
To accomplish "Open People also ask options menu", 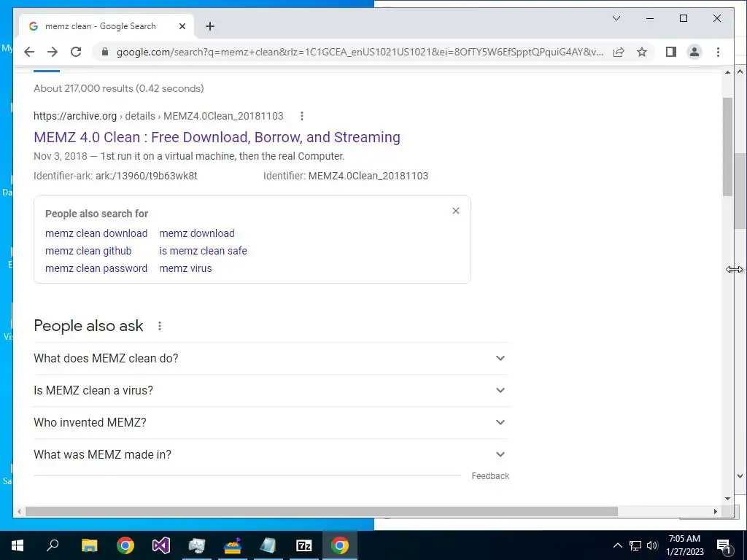I will [160, 326].
